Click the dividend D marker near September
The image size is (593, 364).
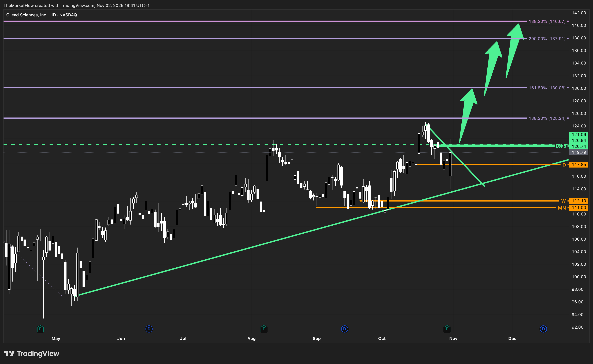(344, 329)
